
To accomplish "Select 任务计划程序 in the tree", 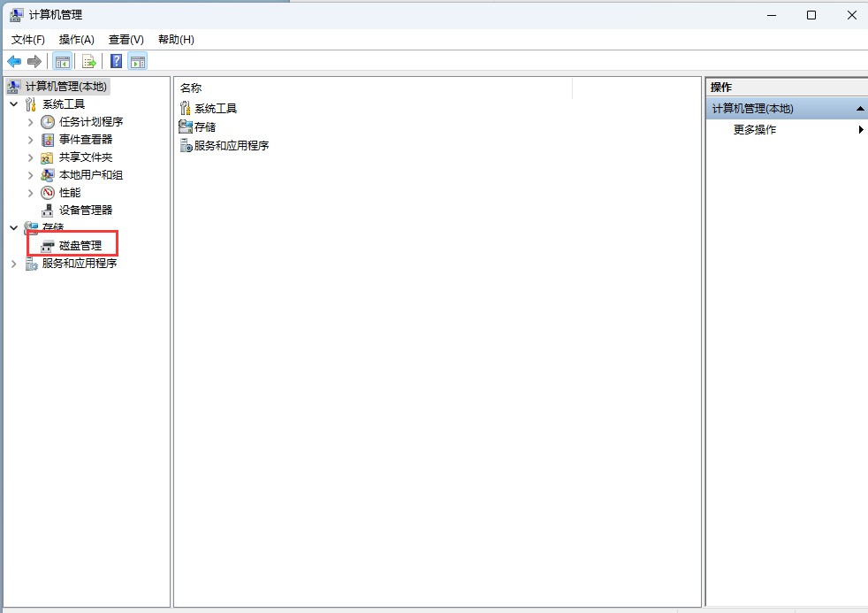I will click(x=90, y=121).
